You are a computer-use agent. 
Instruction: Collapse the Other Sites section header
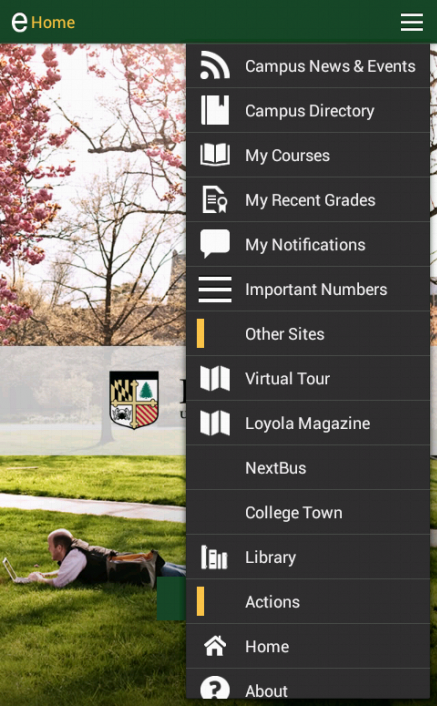coord(308,334)
